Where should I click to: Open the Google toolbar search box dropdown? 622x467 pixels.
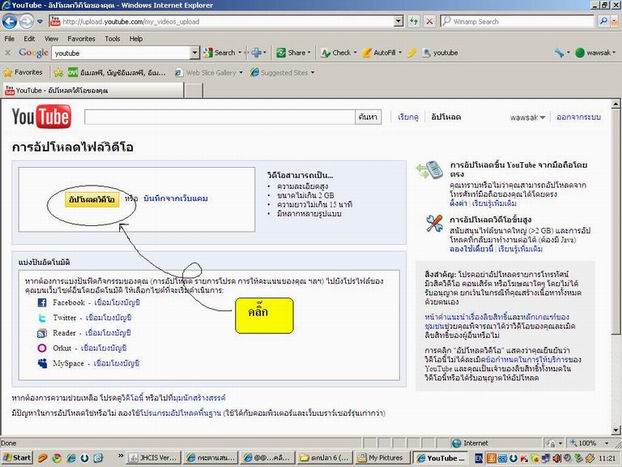tap(194, 53)
